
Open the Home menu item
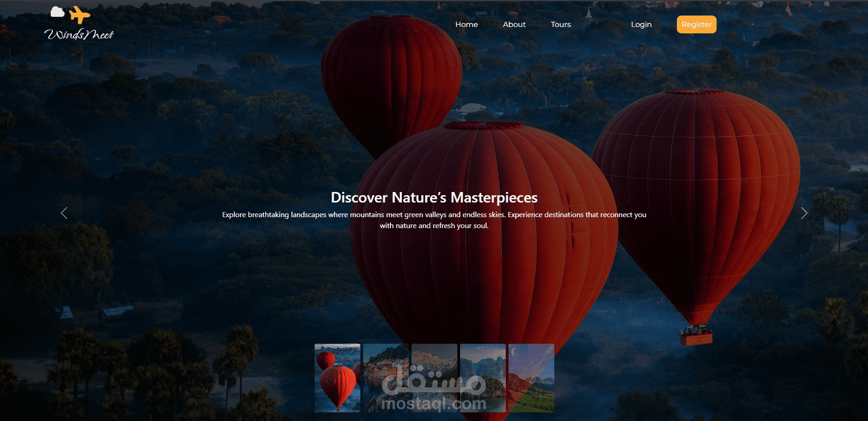(x=466, y=25)
